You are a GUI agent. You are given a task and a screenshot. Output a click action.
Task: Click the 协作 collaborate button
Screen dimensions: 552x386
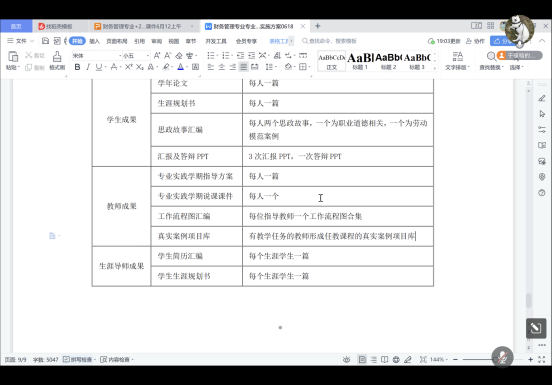pos(475,41)
